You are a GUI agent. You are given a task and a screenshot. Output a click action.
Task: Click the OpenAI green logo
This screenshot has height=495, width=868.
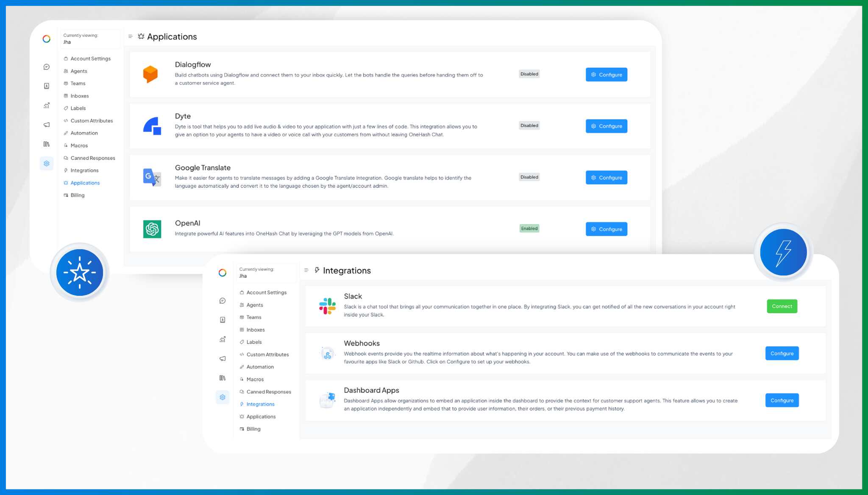click(152, 229)
